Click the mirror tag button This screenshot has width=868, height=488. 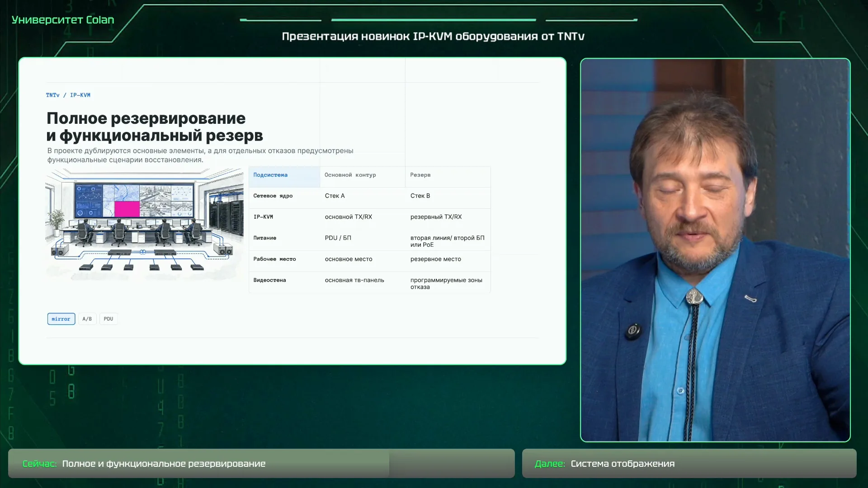(x=61, y=319)
